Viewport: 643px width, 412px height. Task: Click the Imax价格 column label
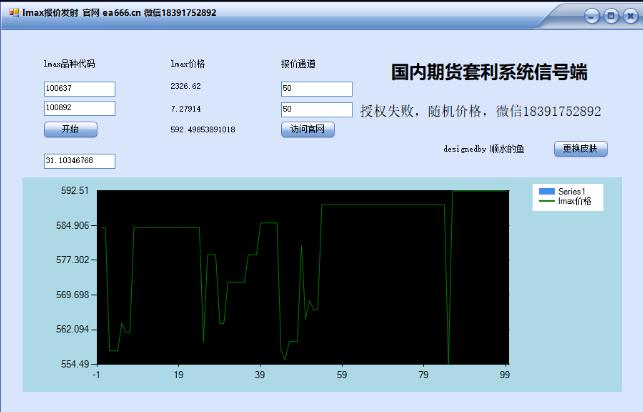click(x=187, y=64)
